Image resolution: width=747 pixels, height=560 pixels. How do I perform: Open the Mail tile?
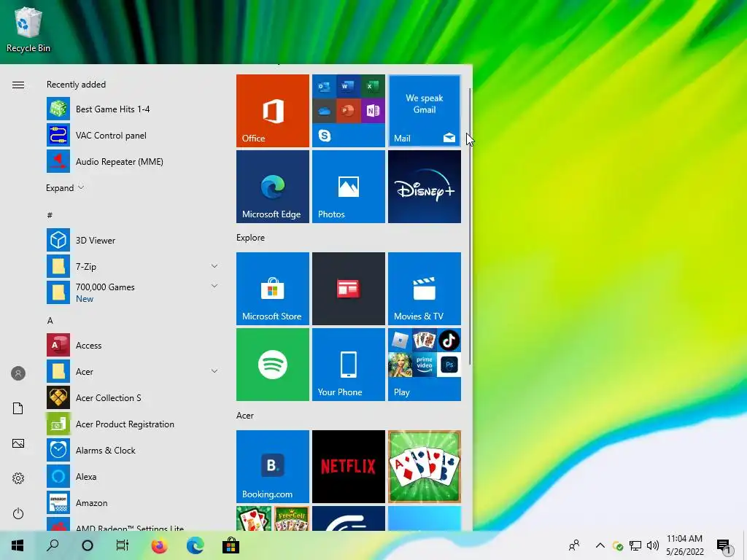coord(425,111)
